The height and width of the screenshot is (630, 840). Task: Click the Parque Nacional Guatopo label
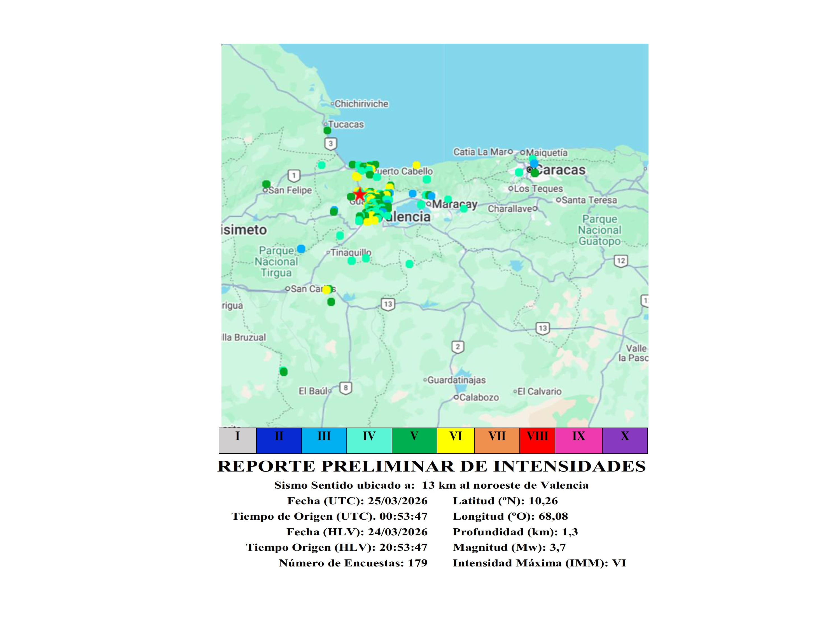coord(599,230)
